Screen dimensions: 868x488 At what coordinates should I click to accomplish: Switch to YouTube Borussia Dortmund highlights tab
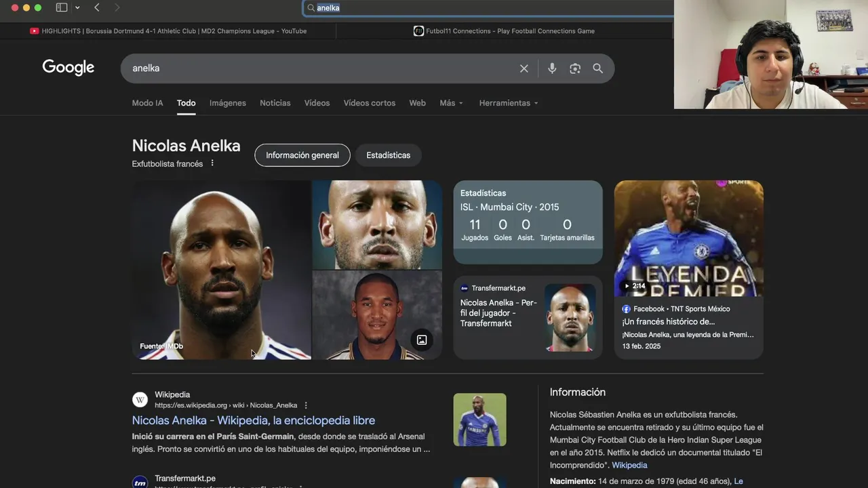coord(168,31)
